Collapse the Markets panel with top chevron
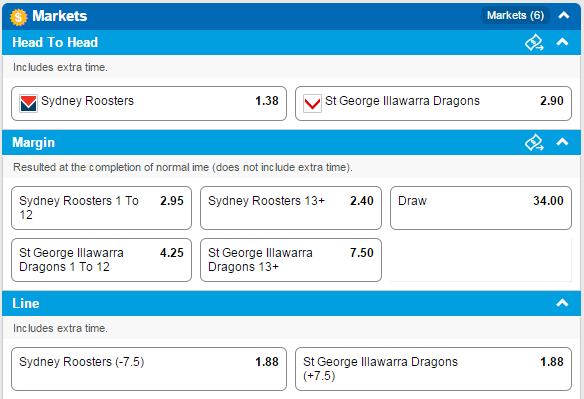584x399 pixels. [x=564, y=15]
